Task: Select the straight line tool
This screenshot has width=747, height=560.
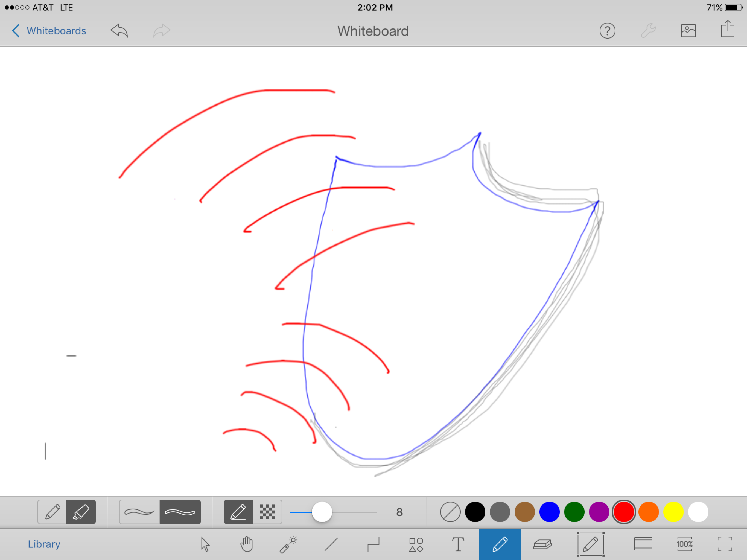Action: point(331,544)
